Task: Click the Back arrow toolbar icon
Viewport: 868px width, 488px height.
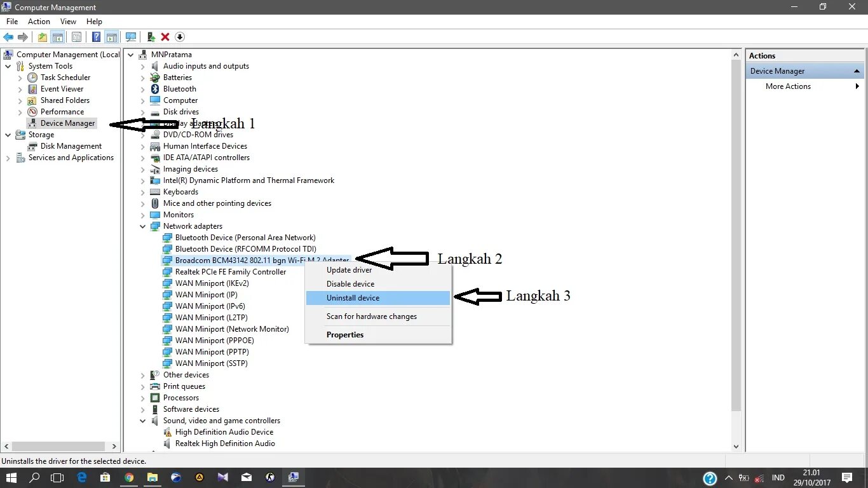Action: tap(8, 37)
